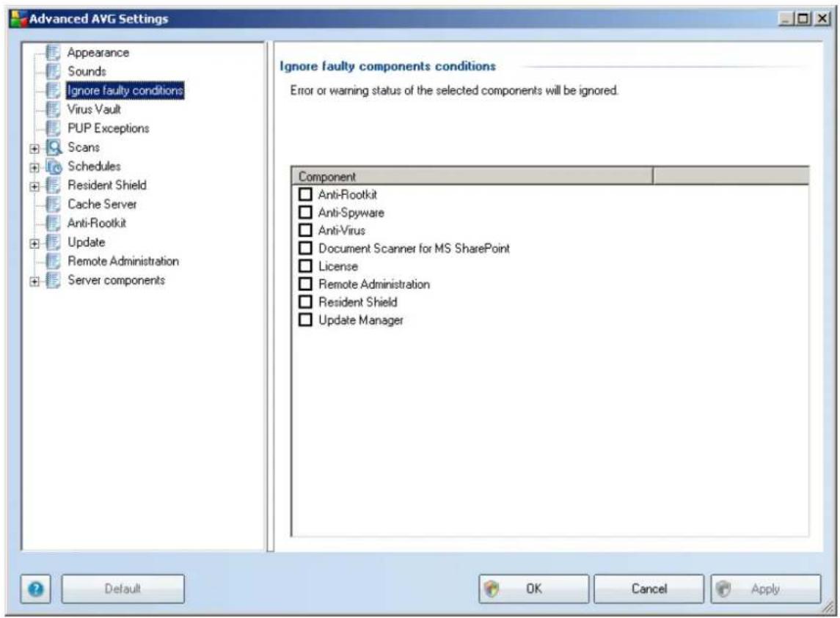Click the Default button

coord(123,589)
